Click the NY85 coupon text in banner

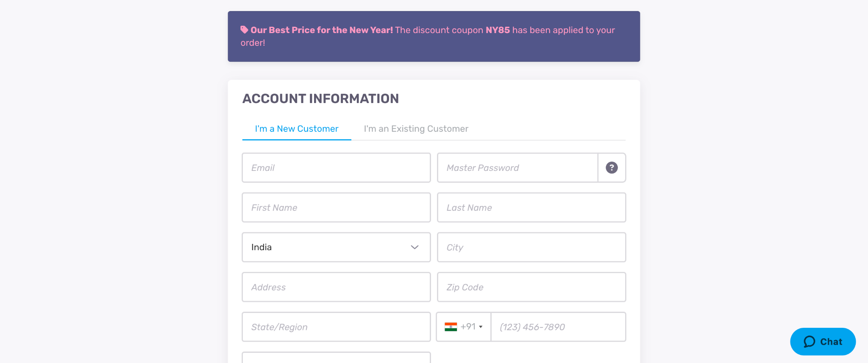(x=498, y=30)
